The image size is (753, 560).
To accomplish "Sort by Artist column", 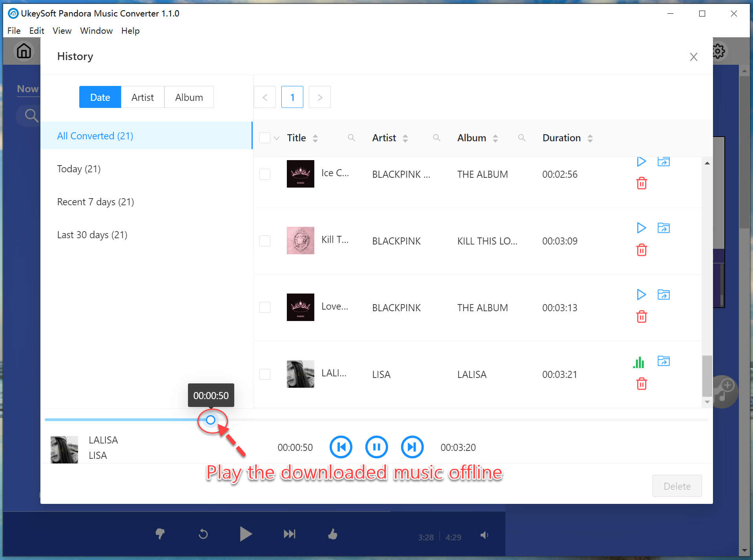I will click(x=405, y=138).
